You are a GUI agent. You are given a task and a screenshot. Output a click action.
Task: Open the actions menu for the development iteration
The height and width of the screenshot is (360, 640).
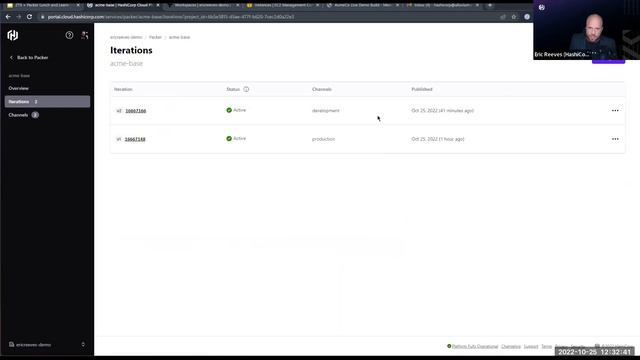pyautogui.click(x=615, y=111)
